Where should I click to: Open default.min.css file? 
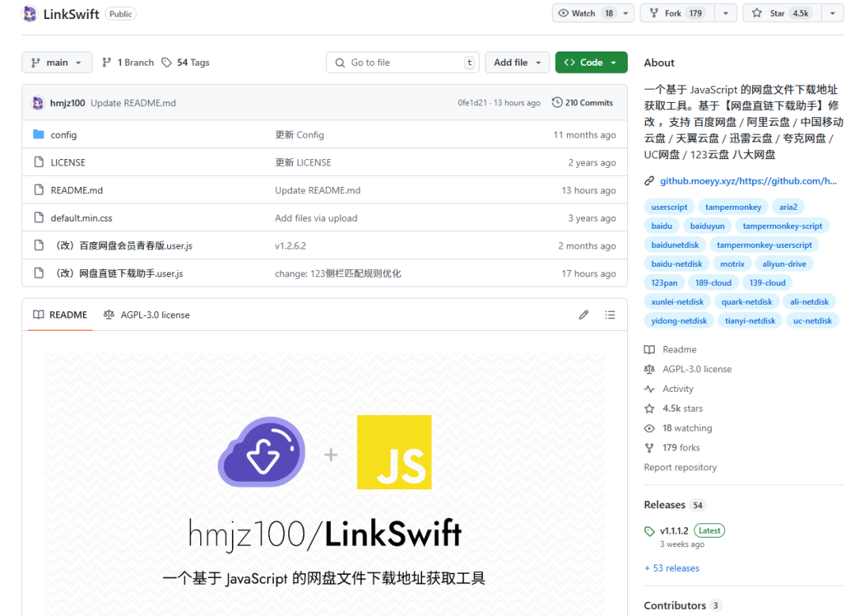(82, 218)
